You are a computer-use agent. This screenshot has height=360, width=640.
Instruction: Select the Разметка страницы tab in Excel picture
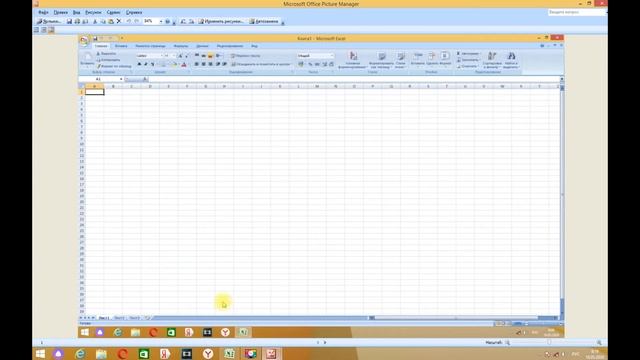(x=151, y=46)
